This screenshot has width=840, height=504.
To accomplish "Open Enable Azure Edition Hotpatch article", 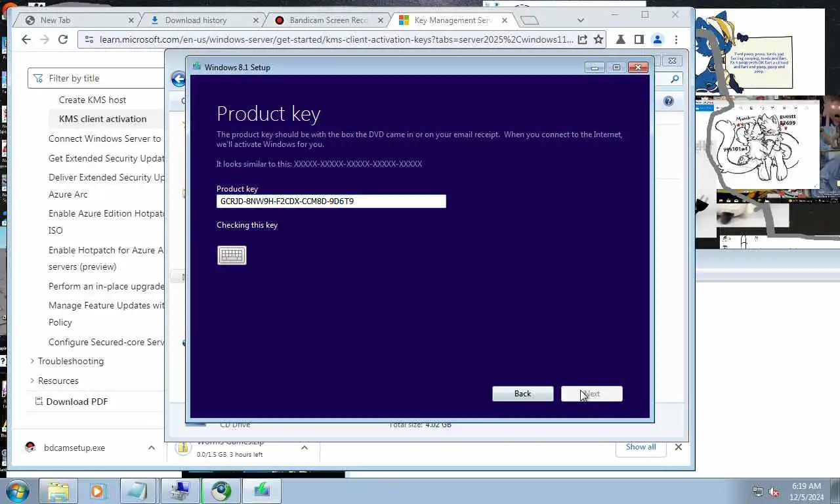I will tap(106, 222).
